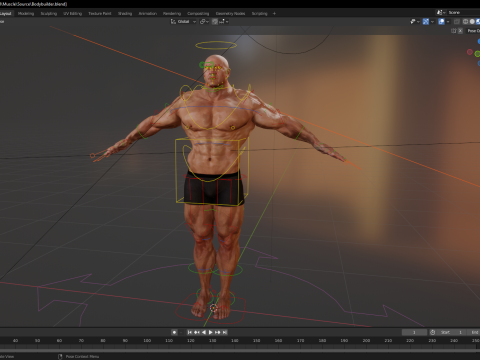Screen dimensions: 480x360
Task: Select the Layout workspace tab
Action: coord(6,14)
